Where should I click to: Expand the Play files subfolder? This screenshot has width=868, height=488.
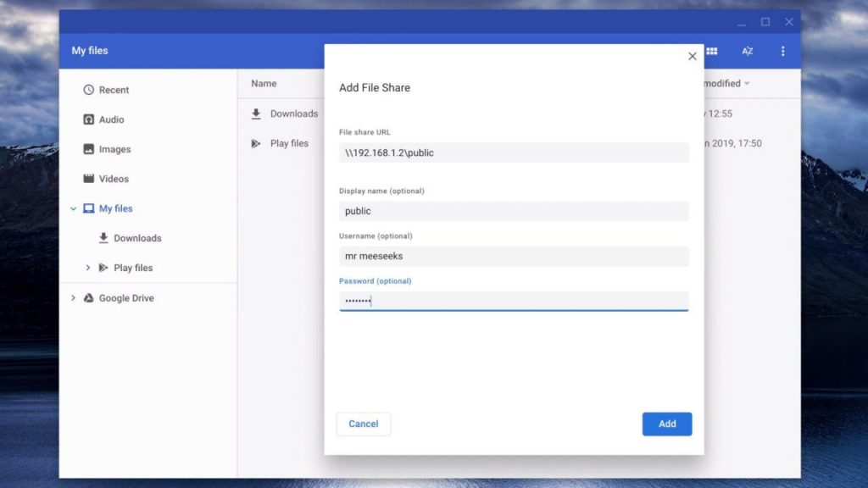(x=88, y=268)
